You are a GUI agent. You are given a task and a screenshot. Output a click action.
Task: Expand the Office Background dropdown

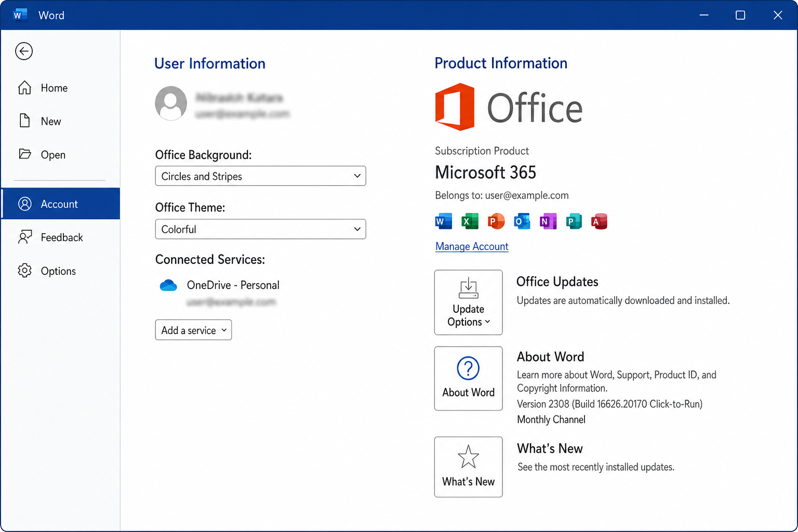[260, 176]
